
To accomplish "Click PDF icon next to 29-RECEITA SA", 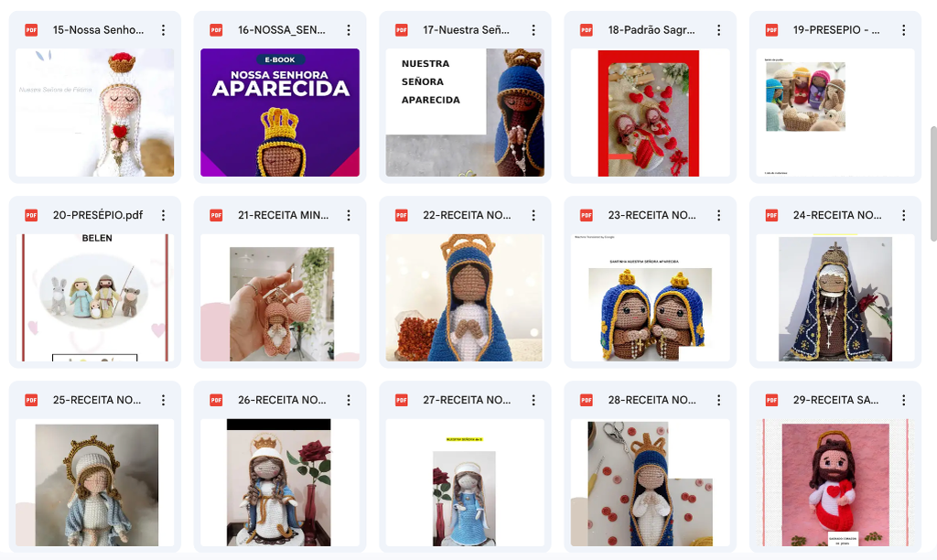I will coord(772,400).
